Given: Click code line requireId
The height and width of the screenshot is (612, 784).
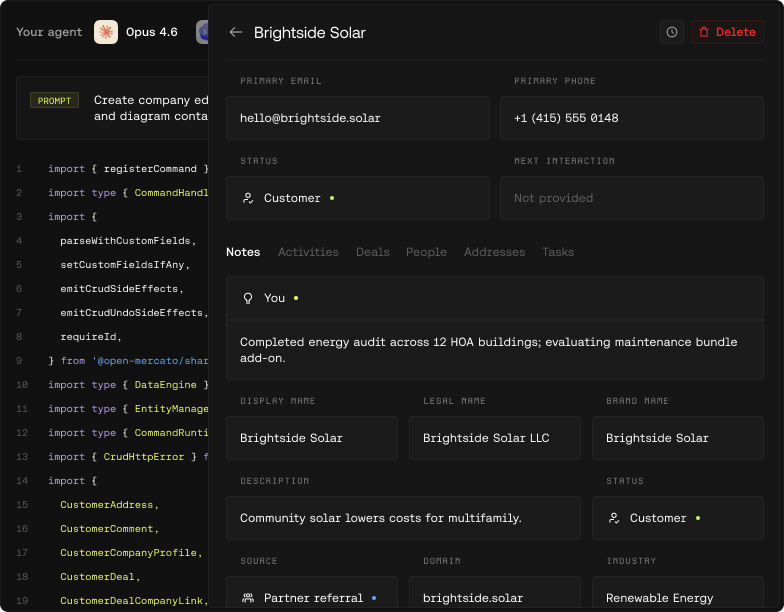Looking at the screenshot, I should (x=91, y=337).
